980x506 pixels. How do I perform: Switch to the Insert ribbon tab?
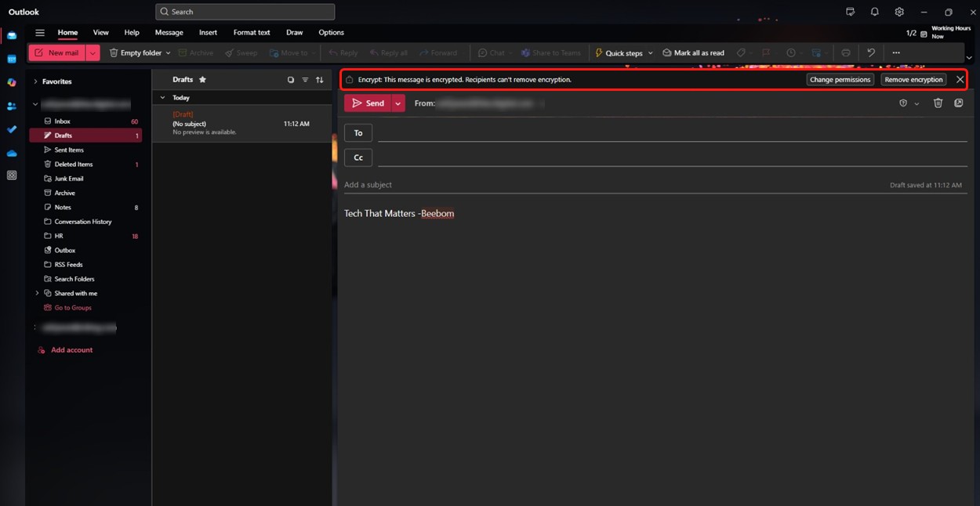(208, 33)
